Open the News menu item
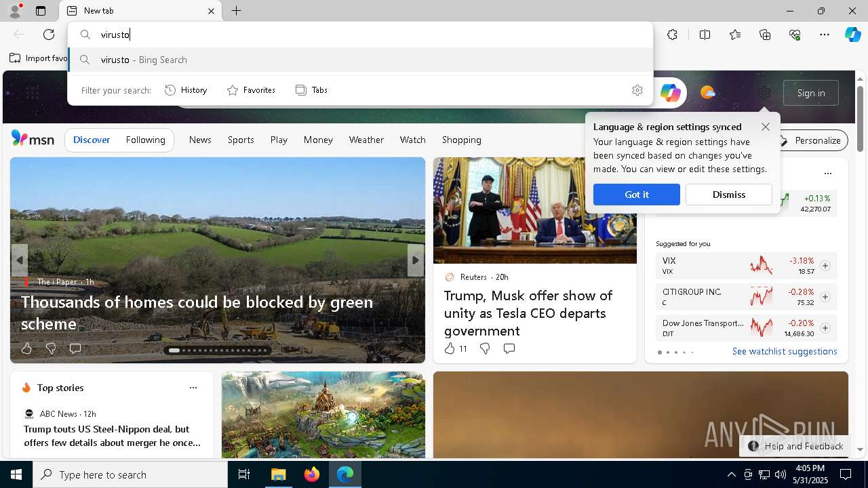The width and height of the screenshot is (868, 488). click(x=200, y=140)
